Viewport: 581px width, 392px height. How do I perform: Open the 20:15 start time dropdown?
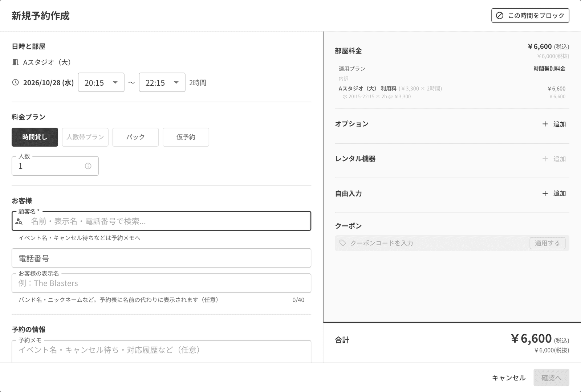pyautogui.click(x=101, y=82)
